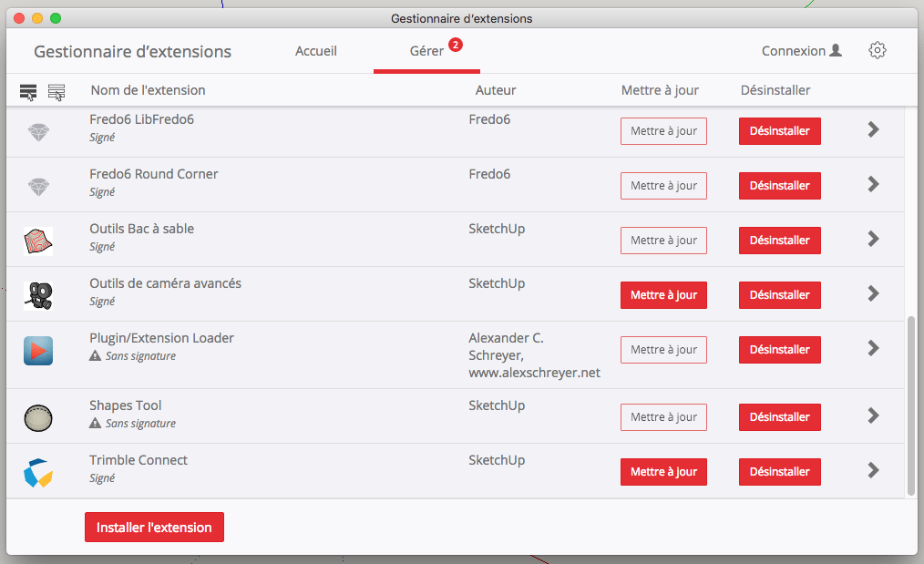
Task: Click the Mettre à jour column header
Action: click(660, 90)
